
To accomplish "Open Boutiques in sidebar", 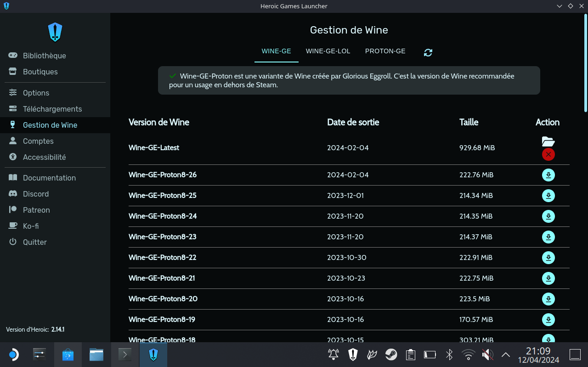I will pos(55,72).
